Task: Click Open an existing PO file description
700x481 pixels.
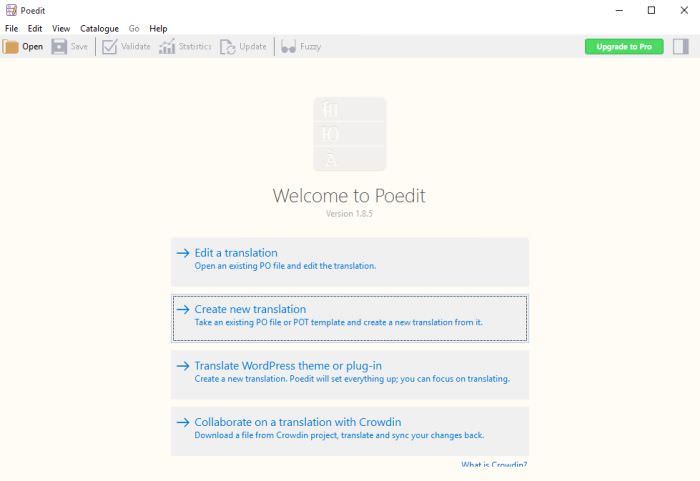Action: coord(285,266)
